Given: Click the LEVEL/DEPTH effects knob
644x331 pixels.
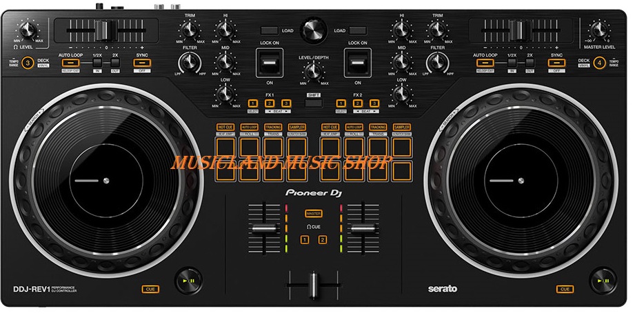Looking at the screenshot, I should tap(313, 72).
